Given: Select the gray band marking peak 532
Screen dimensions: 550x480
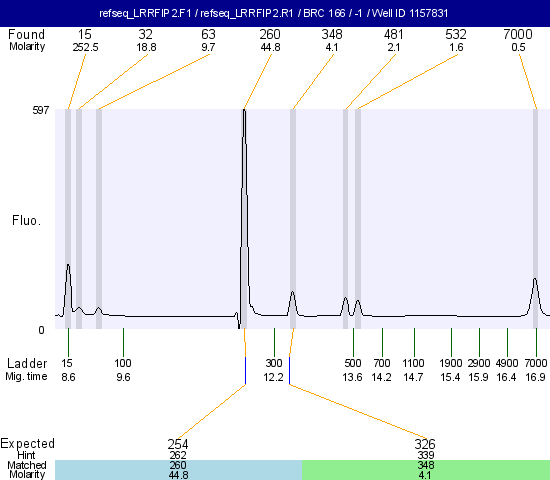Looking at the screenshot, I should tap(358, 219).
